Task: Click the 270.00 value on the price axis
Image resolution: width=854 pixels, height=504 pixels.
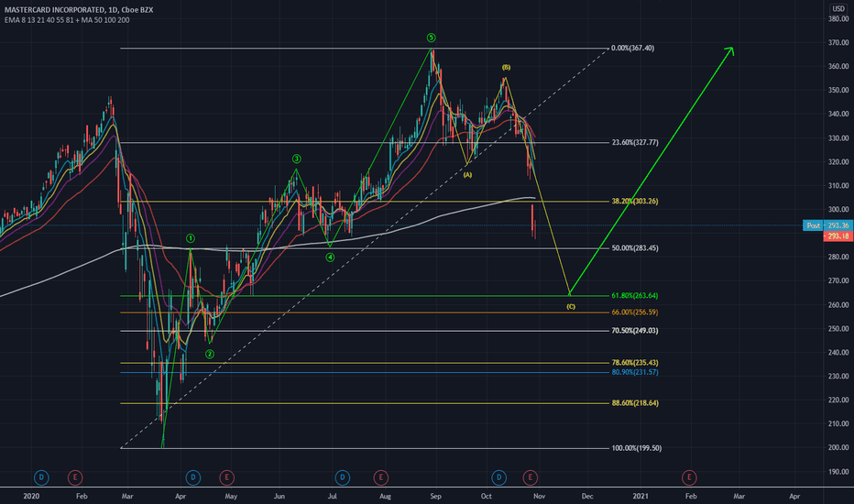Action: click(838, 280)
